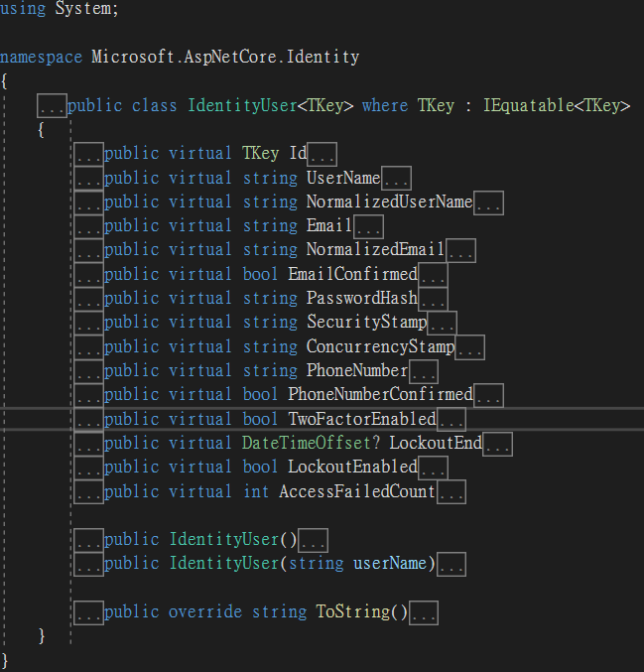Expand collapsed accessor block after Id
The width and height of the screenshot is (644, 672).
[322, 154]
